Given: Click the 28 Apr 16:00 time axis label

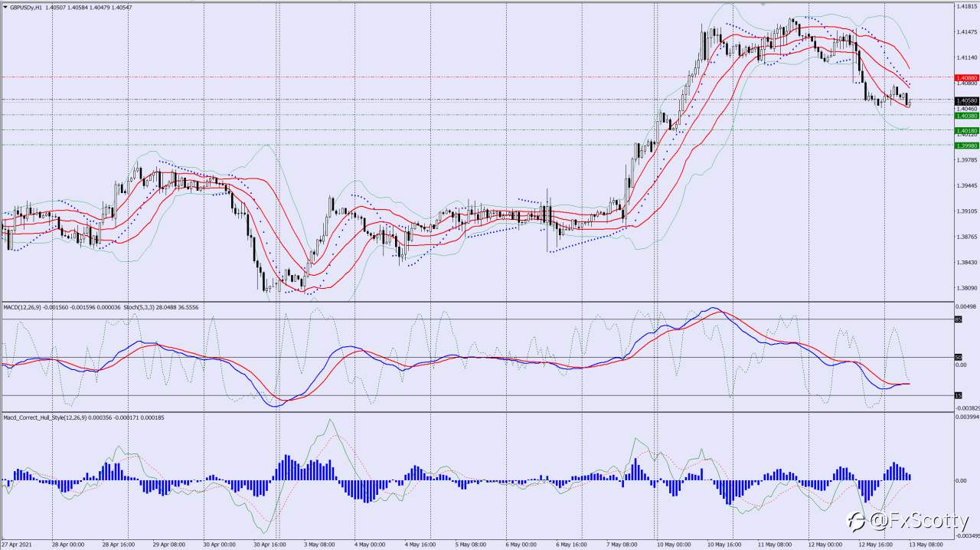Looking at the screenshot, I should [x=119, y=545].
